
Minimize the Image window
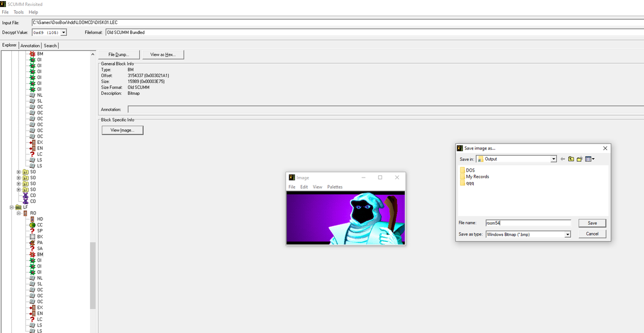[x=363, y=177]
